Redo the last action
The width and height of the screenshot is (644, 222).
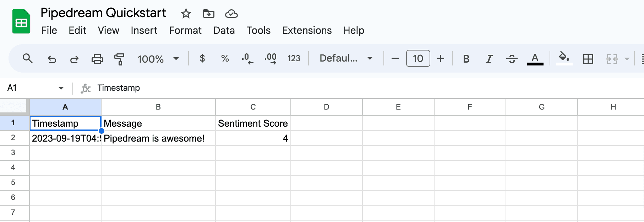click(x=74, y=59)
